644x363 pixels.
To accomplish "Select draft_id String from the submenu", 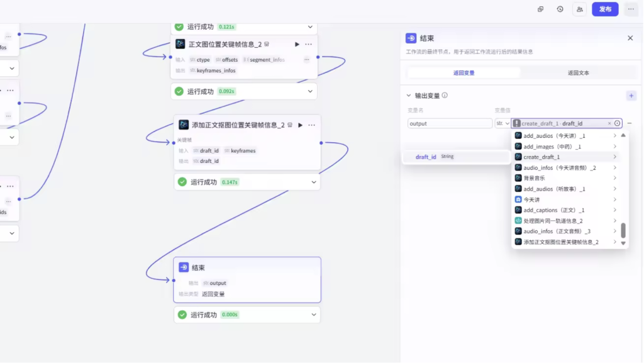I will [x=434, y=157].
